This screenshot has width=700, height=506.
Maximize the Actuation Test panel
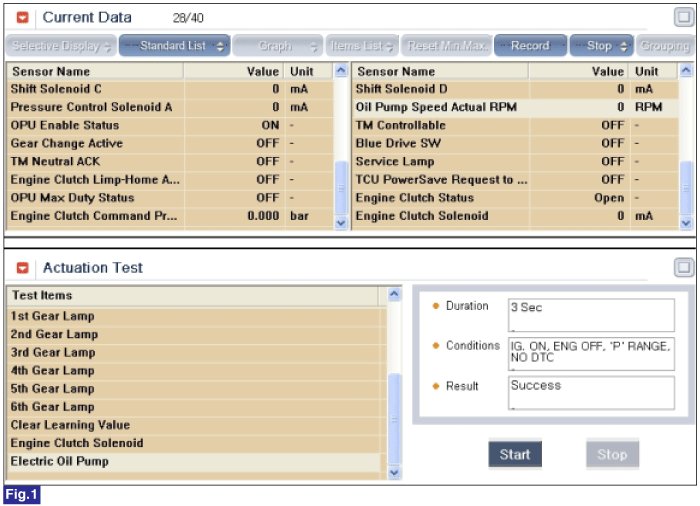[x=683, y=267]
